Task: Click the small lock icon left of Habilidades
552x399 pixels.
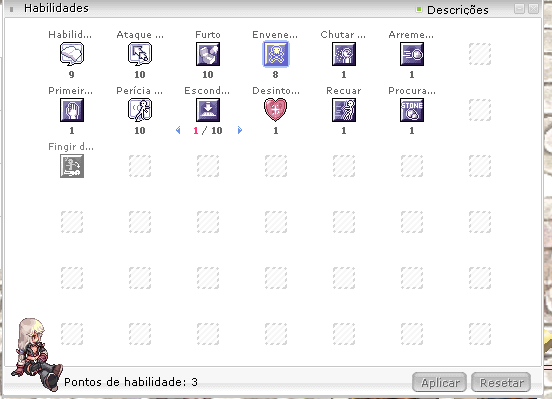Action: coord(11,10)
